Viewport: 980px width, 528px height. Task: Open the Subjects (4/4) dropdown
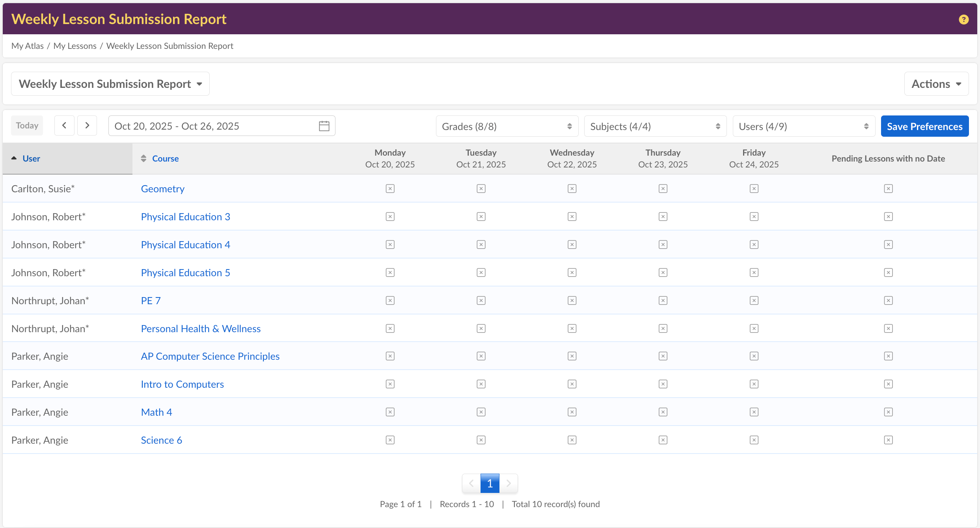pyautogui.click(x=655, y=126)
